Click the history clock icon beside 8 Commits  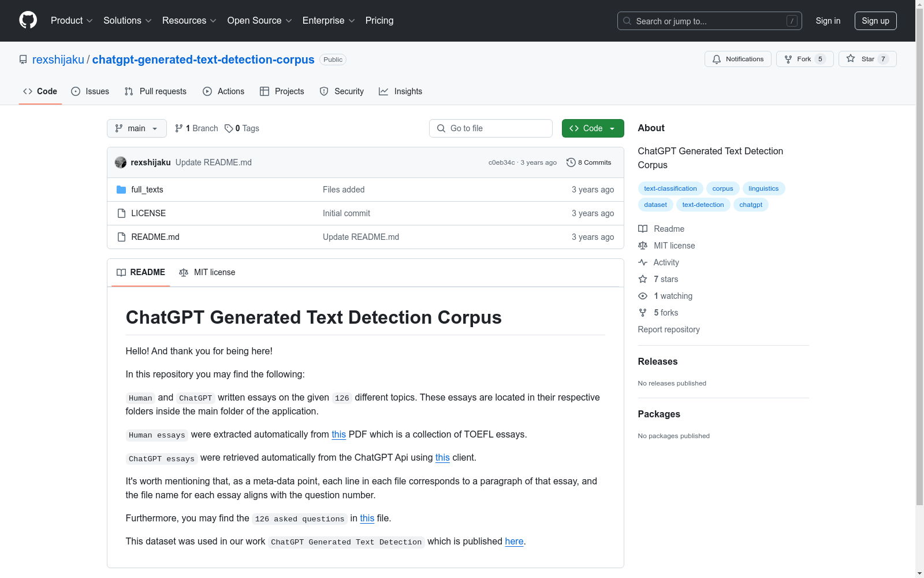(571, 162)
